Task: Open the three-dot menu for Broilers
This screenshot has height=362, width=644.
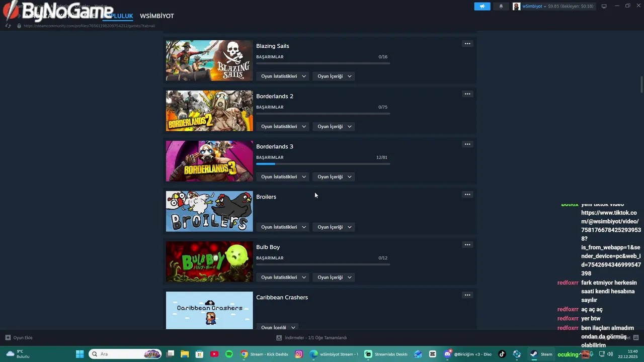Action: click(467, 195)
